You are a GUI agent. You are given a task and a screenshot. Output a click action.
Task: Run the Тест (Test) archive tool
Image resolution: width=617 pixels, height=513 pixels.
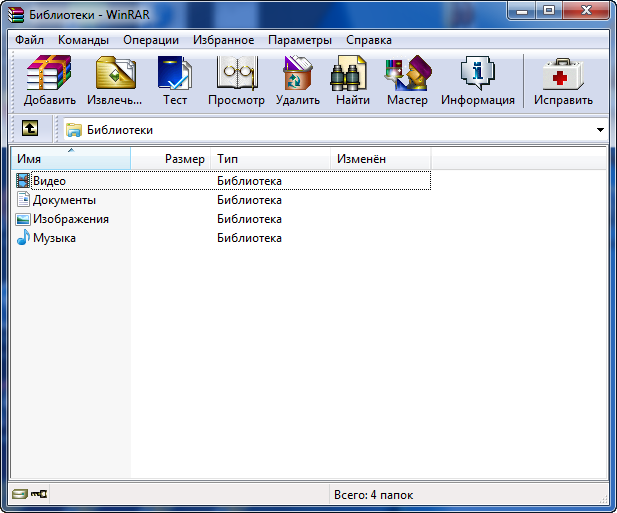175,80
